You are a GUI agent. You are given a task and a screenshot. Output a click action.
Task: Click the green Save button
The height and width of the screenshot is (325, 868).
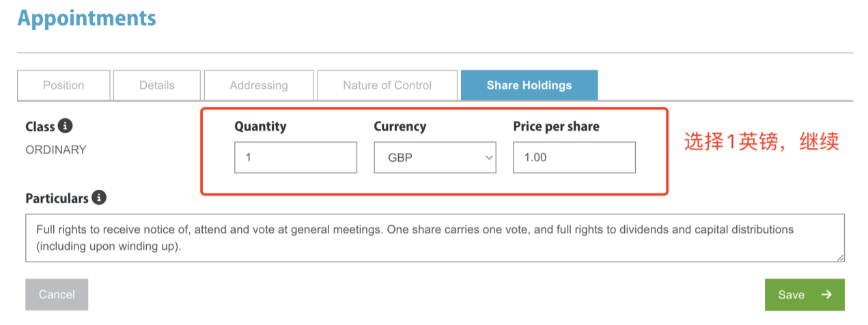804,294
